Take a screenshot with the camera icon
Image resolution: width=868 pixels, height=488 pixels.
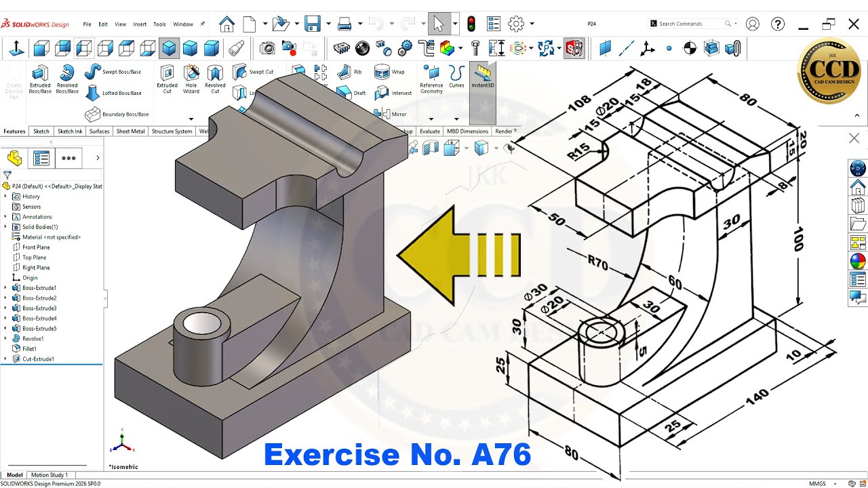(x=268, y=48)
